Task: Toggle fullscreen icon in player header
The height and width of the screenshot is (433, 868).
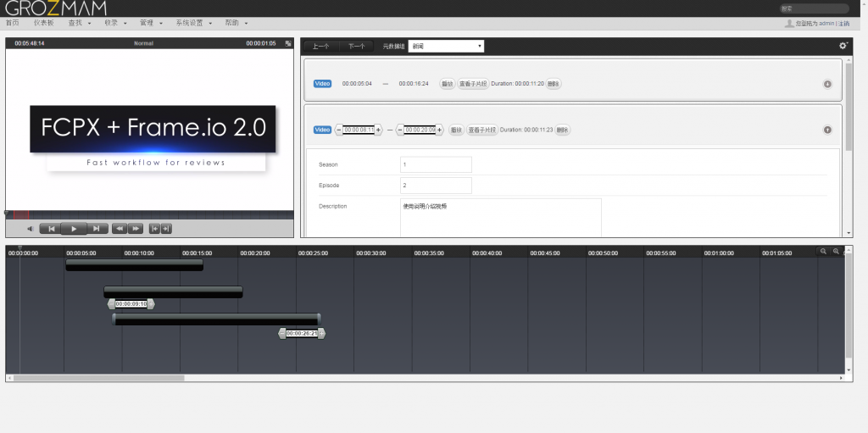Action: click(288, 43)
